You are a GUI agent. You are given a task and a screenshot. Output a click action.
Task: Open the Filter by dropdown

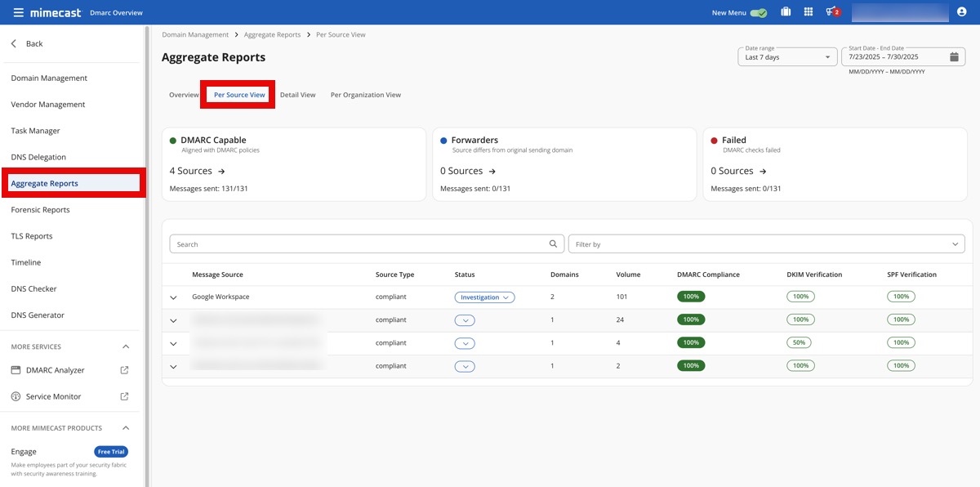click(766, 244)
